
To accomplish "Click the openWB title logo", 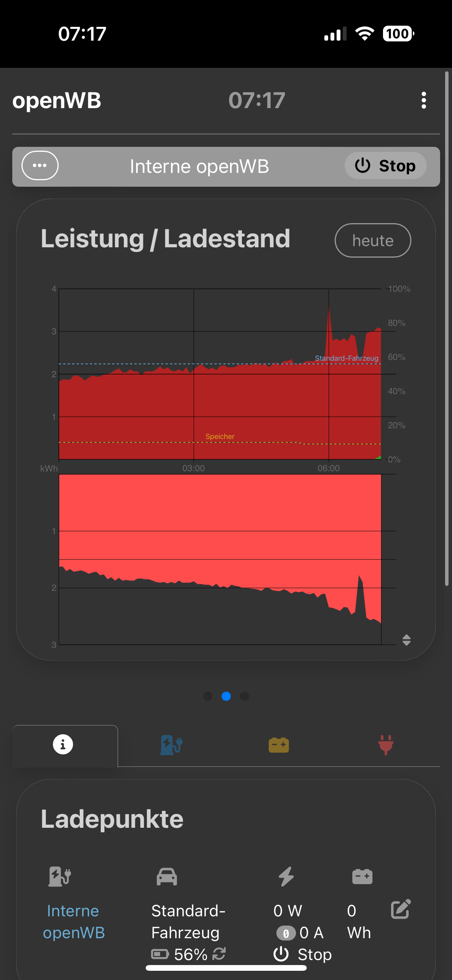I will [57, 100].
